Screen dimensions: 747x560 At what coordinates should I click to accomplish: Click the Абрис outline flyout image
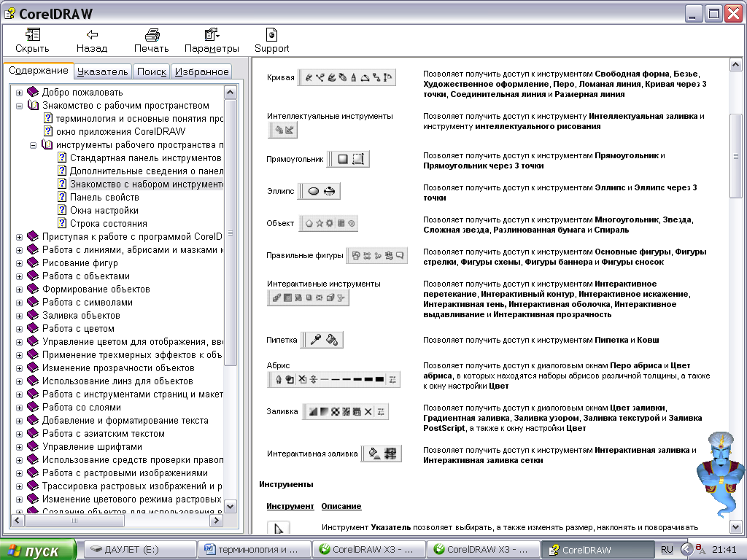click(x=333, y=379)
